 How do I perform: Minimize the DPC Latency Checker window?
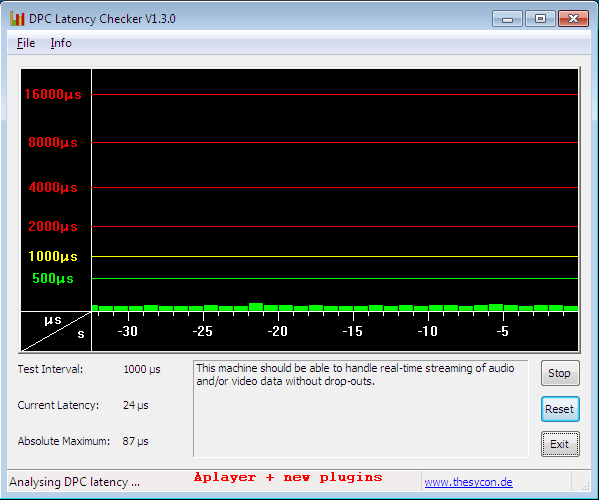pos(507,19)
